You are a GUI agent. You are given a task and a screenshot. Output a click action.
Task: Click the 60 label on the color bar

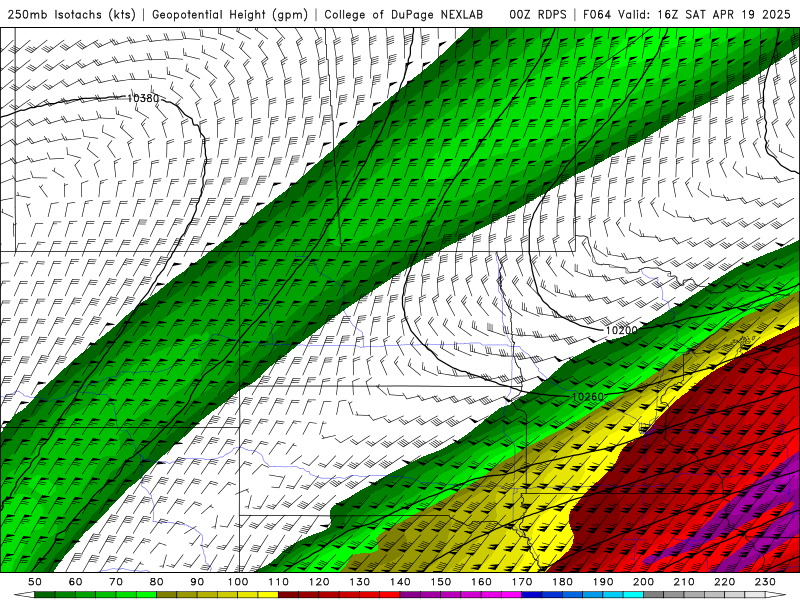click(75, 582)
